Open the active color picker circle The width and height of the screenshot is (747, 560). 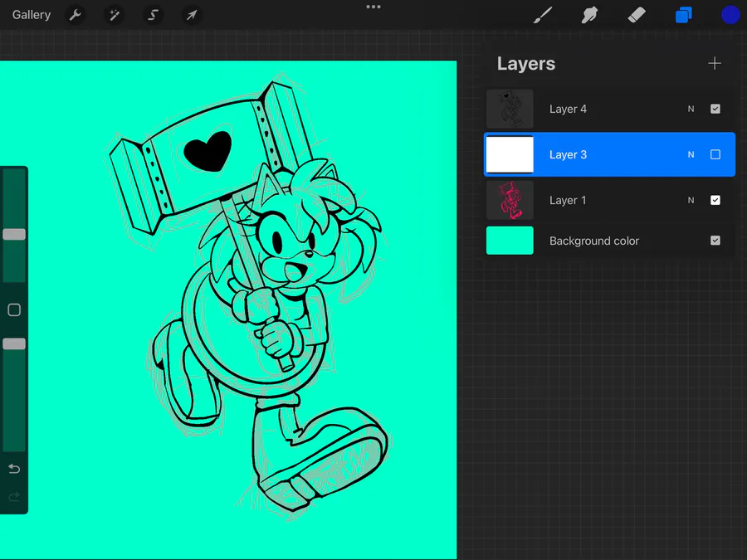[730, 15]
